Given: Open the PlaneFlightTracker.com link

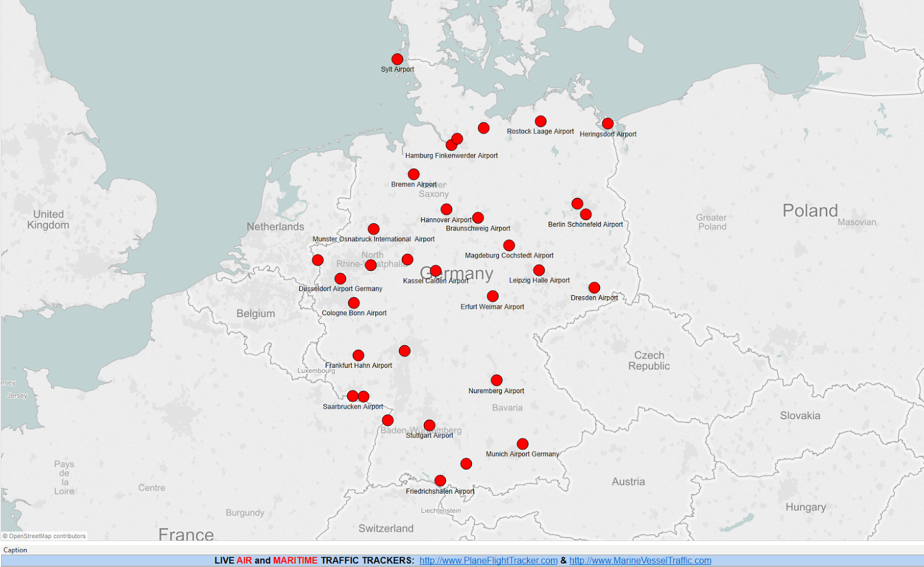Looking at the screenshot, I should tap(489, 560).
